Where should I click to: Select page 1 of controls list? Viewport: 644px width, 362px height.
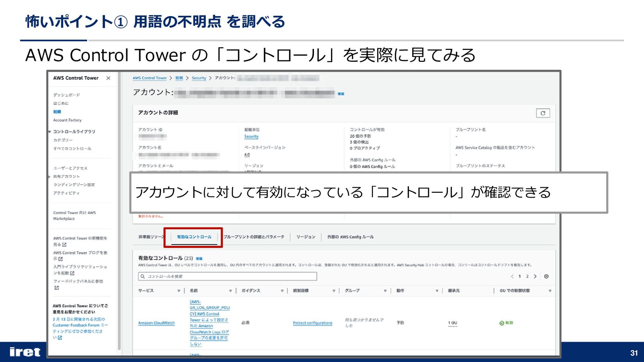[x=520, y=277]
